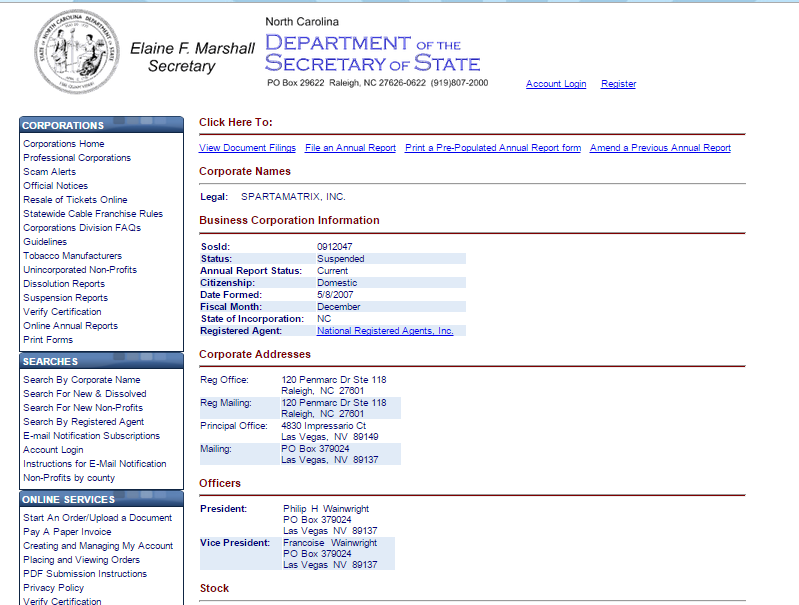
Task: Click the North Carolina state seal logo
Action: [x=77, y=51]
